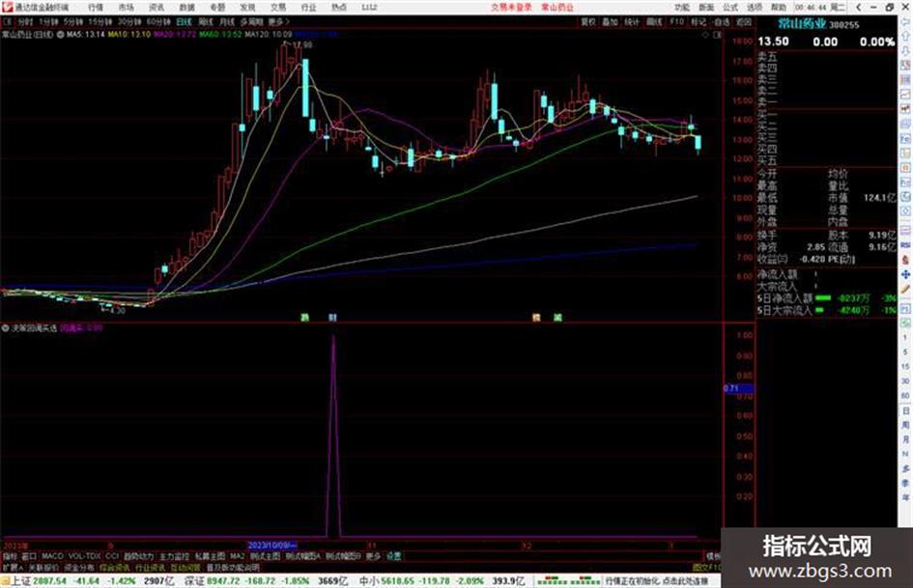Click the 通达信 application logo icon
Image resolution: width=913 pixels, height=588 pixels.
[7, 7]
